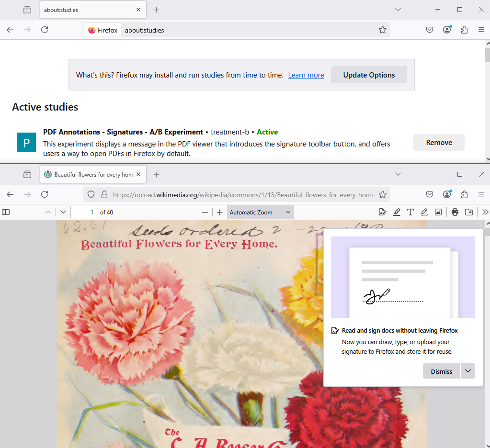The width and height of the screenshot is (490, 448).
Task: Open a new tab in the about:studies window
Action: [x=156, y=10]
